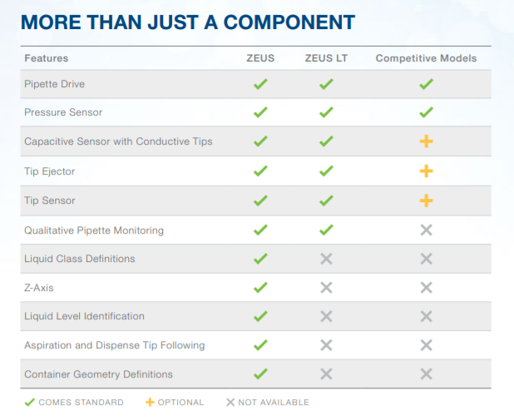Click the NOT AVAILABLE legend label
Screen dimensions: 514x420
[x=274, y=403]
